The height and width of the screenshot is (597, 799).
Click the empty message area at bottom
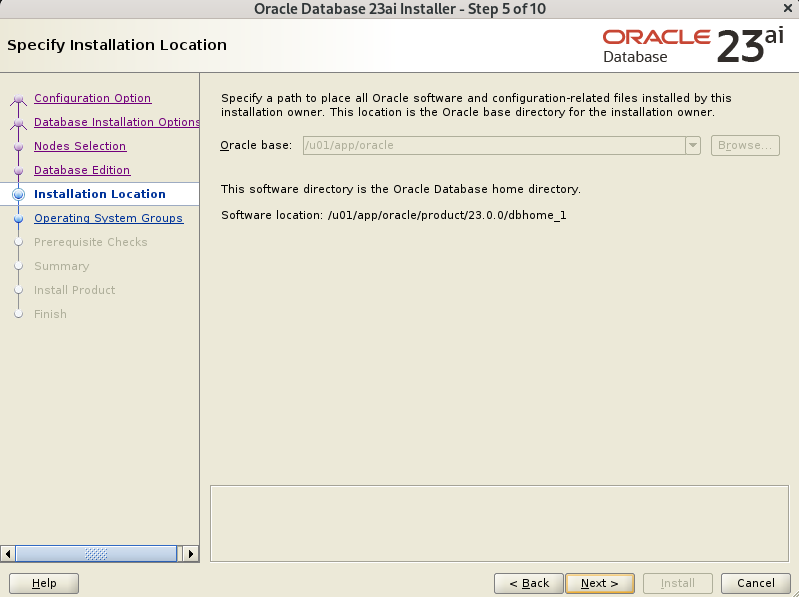[x=499, y=523]
